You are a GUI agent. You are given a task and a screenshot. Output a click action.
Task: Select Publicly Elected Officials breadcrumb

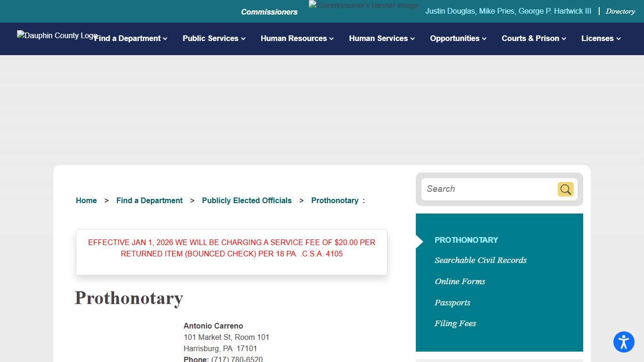click(247, 201)
